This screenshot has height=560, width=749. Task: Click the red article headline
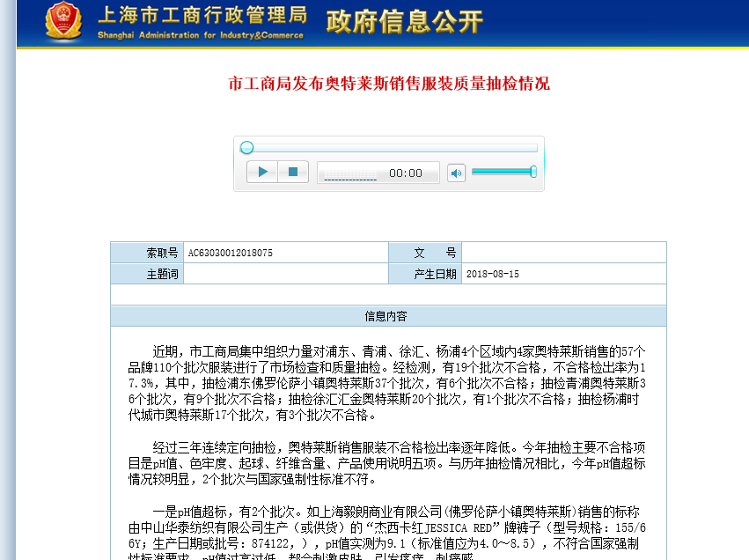pyautogui.click(x=389, y=84)
